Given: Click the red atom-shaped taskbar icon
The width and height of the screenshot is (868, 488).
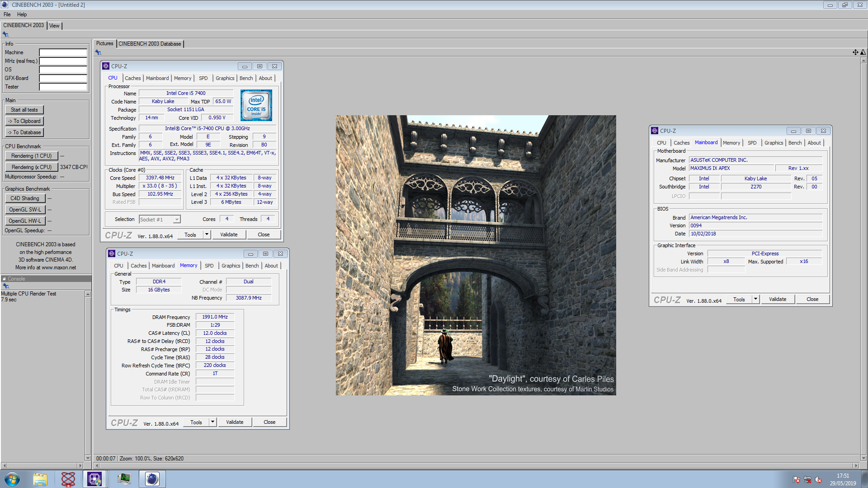Looking at the screenshot, I should [68, 479].
